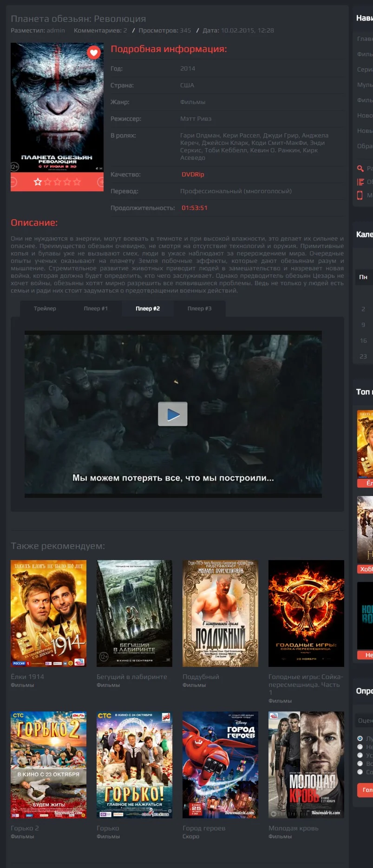Select the last poll radio option
This screenshot has width=373, height=868.
pyautogui.click(x=360, y=772)
